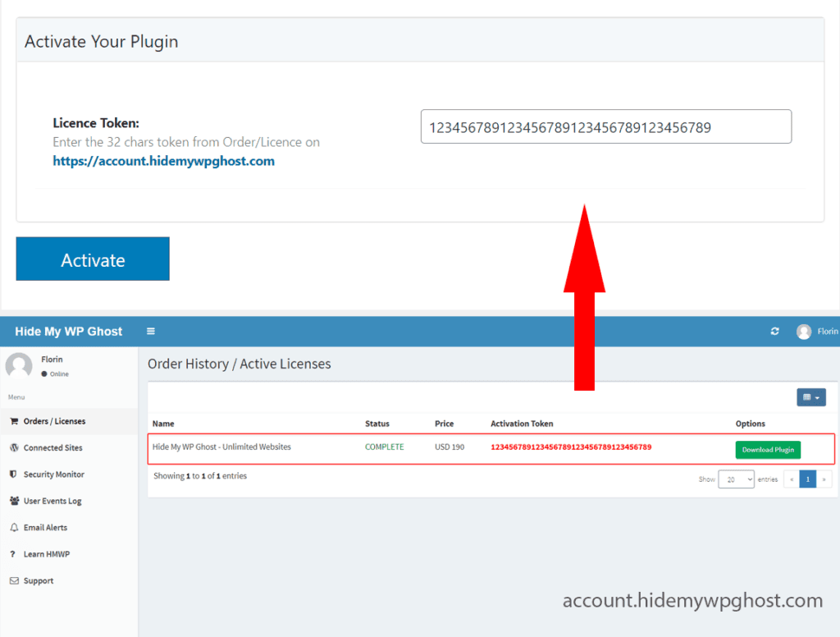This screenshot has width=840, height=637.
Task: Toggle the hamburger menu icon
Action: (x=151, y=332)
